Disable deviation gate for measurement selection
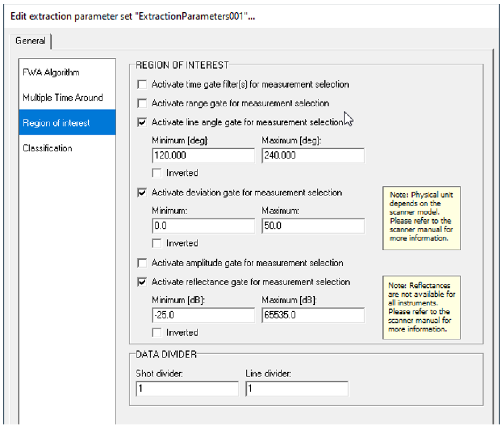The height and width of the screenshot is (428, 504). (142, 193)
